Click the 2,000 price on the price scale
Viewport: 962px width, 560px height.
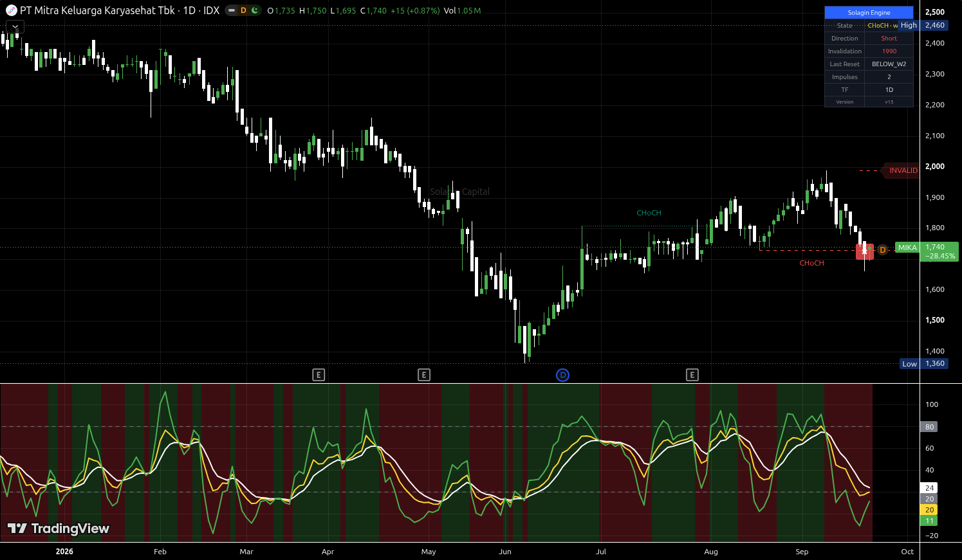point(935,166)
